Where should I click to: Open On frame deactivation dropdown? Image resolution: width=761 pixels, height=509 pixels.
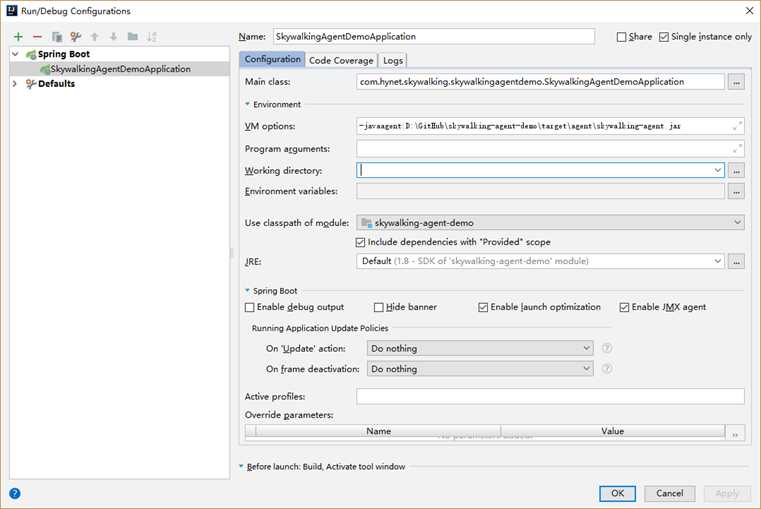pyautogui.click(x=586, y=369)
